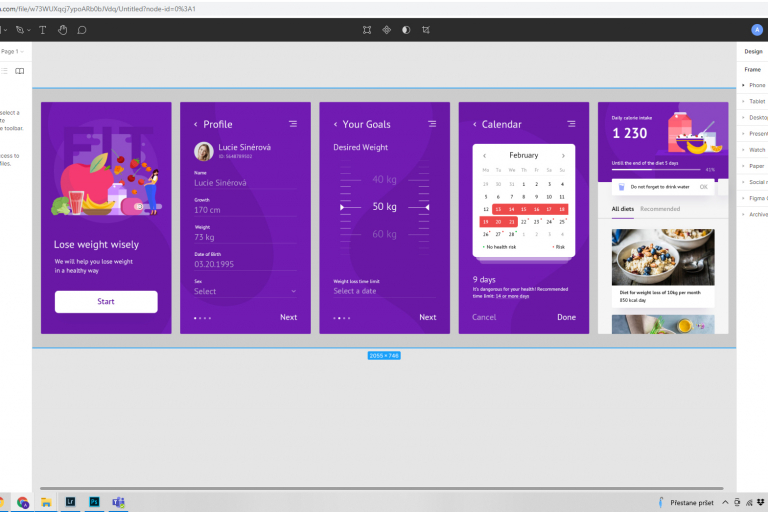Switch to the Design tab
Viewport: 768px width, 512px height.
click(x=753, y=51)
